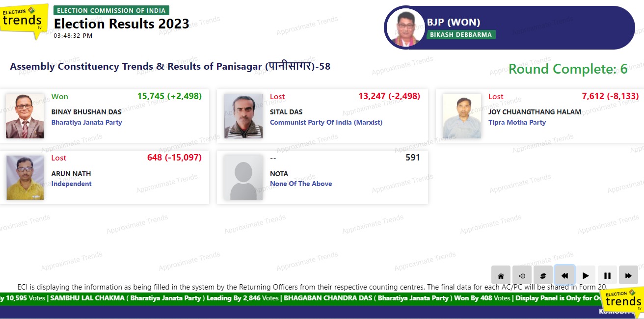
Task: Click the Tipra Motha Party label
Action: (517, 122)
